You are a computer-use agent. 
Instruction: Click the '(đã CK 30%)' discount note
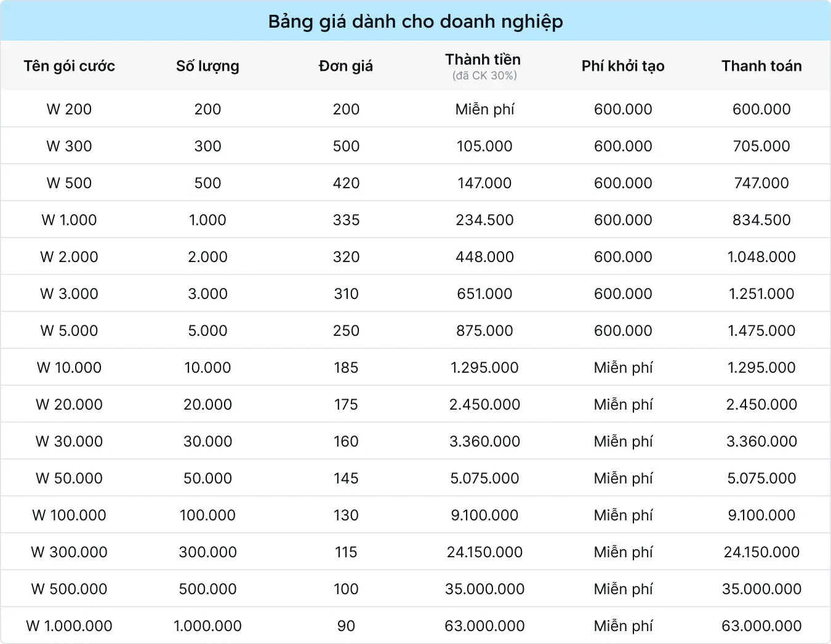coord(484,76)
